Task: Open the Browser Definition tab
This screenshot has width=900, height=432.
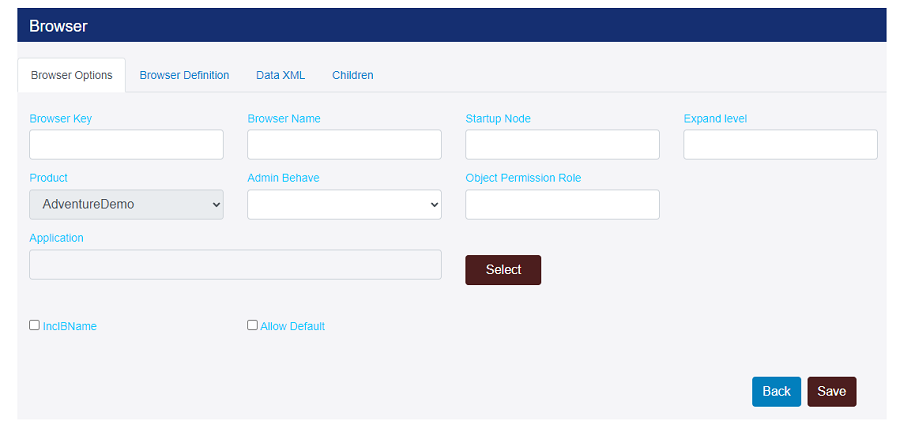Action: pyautogui.click(x=184, y=75)
